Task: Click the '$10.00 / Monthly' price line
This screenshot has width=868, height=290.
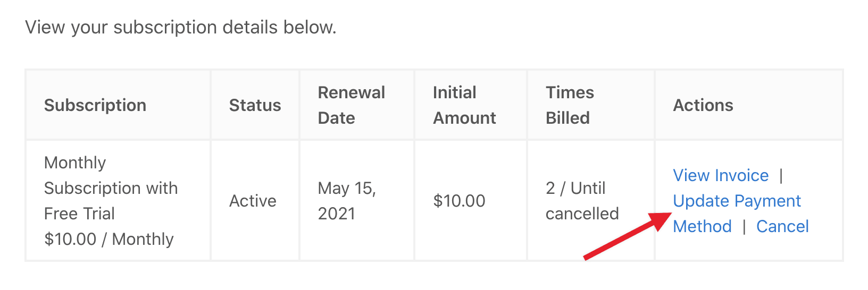Action: pos(109,239)
